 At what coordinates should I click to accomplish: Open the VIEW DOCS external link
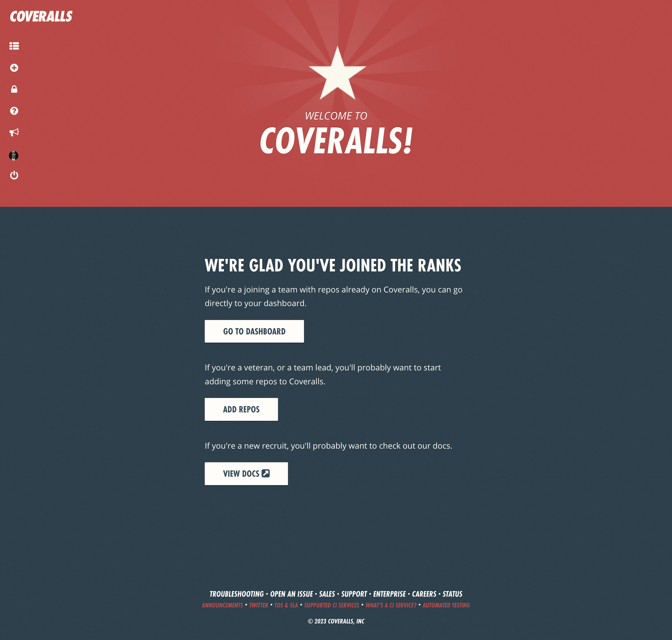coord(246,473)
